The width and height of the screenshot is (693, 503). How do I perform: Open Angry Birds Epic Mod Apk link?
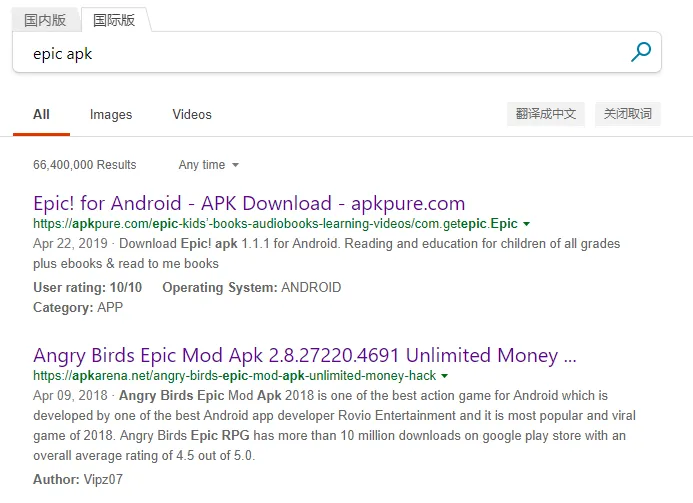pyautogui.click(x=305, y=355)
